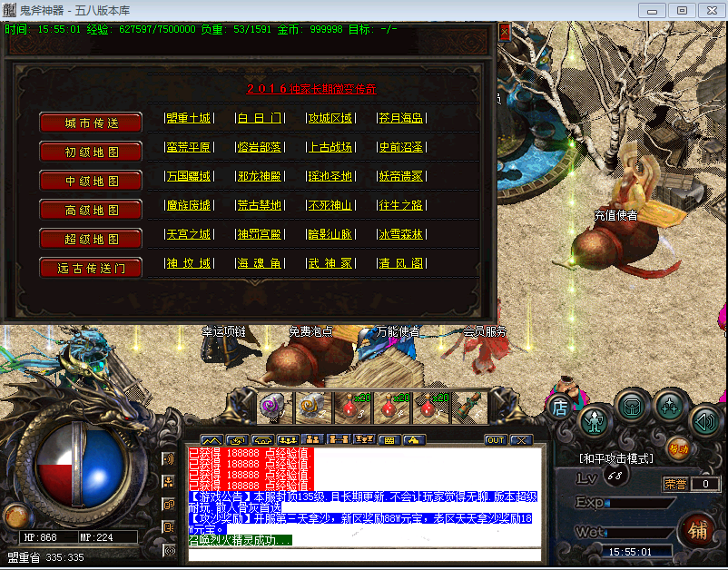Click the first chat toolbar mountain icon
Viewport: 728px width, 570px height.
click(212, 439)
